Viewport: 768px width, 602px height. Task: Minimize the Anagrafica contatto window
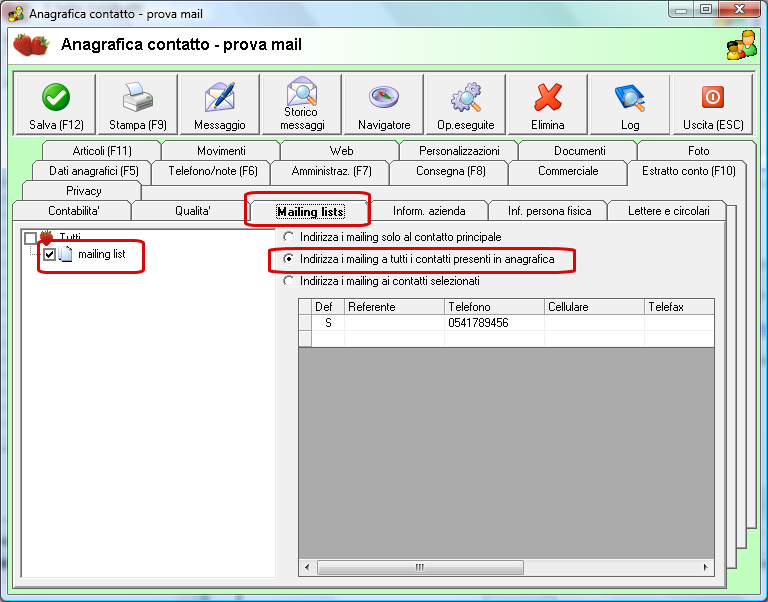pos(681,10)
